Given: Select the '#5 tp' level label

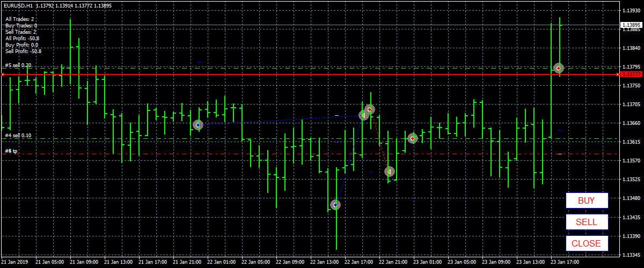Looking at the screenshot, I should [x=11, y=151].
